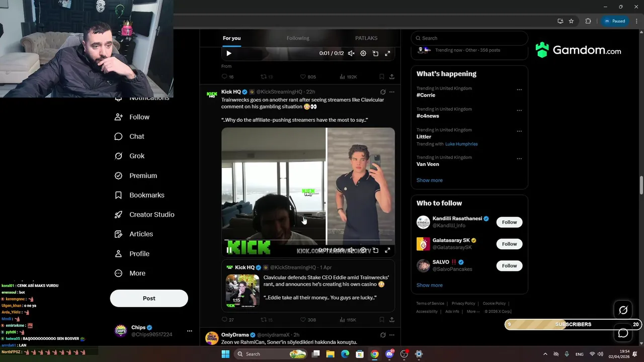The image size is (644, 362).
Task: Open floating Grok button bottom right
Action: point(623,310)
